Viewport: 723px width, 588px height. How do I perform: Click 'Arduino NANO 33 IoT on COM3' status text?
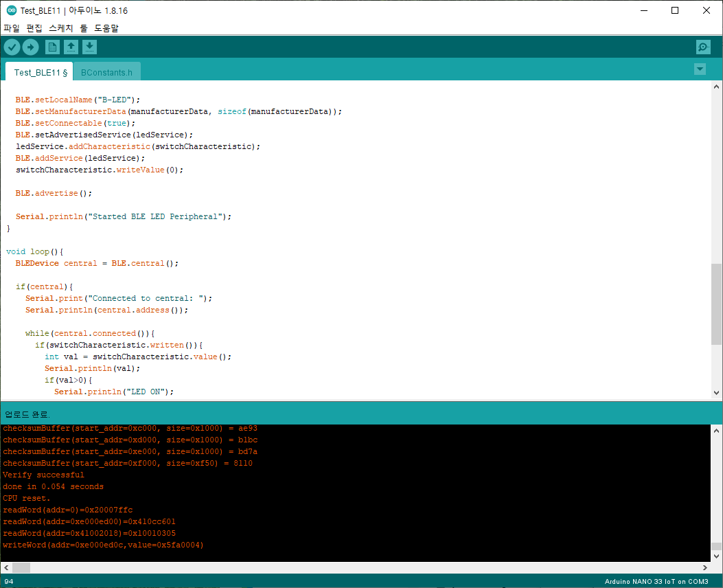(x=656, y=582)
